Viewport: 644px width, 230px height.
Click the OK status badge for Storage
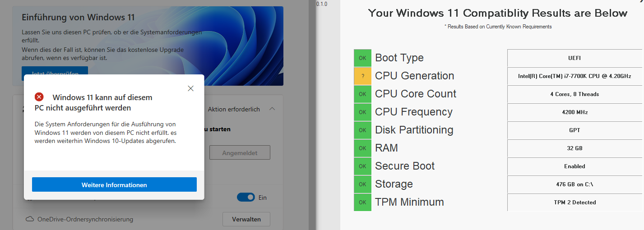point(362,184)
